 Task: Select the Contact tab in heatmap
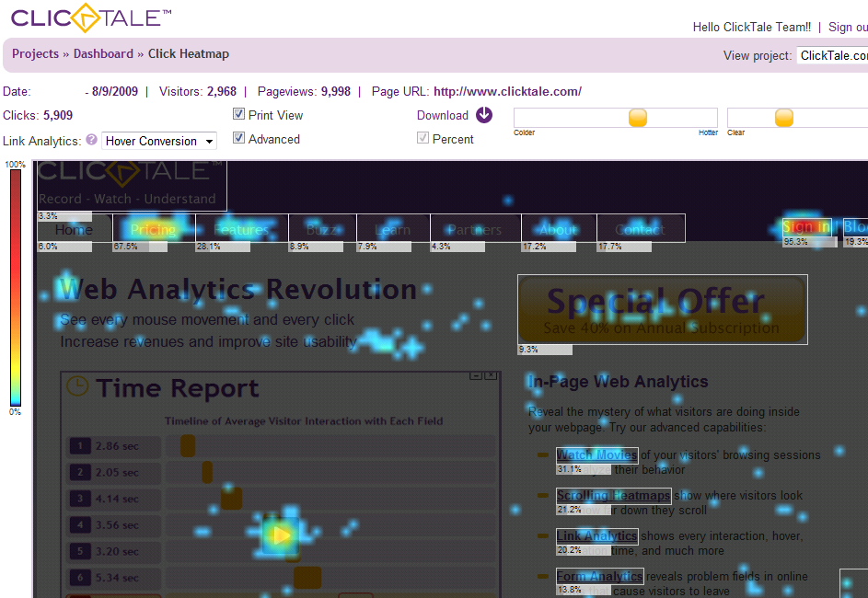pyautogui.click(x=641, y=228)
